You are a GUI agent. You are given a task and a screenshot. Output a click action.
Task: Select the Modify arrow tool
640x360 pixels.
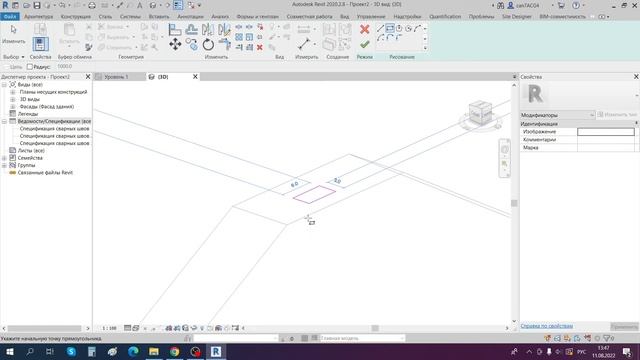pyautogui.click(x=13, y=29)
